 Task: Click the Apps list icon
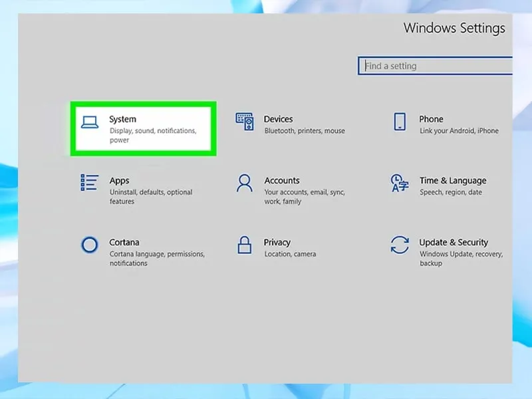click(x=89, y=183)
